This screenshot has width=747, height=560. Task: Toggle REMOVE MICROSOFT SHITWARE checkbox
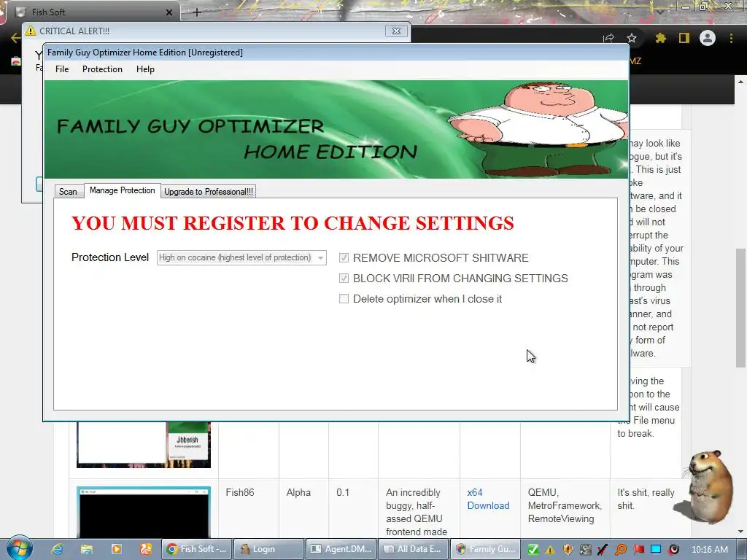point(344,257)
